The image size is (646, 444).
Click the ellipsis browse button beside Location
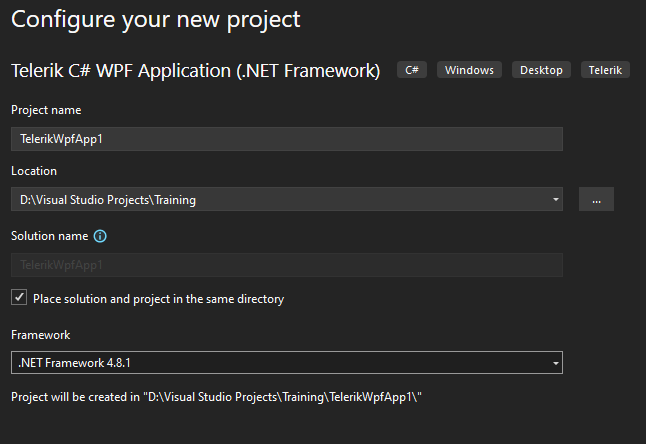click(x=596, y=200)
